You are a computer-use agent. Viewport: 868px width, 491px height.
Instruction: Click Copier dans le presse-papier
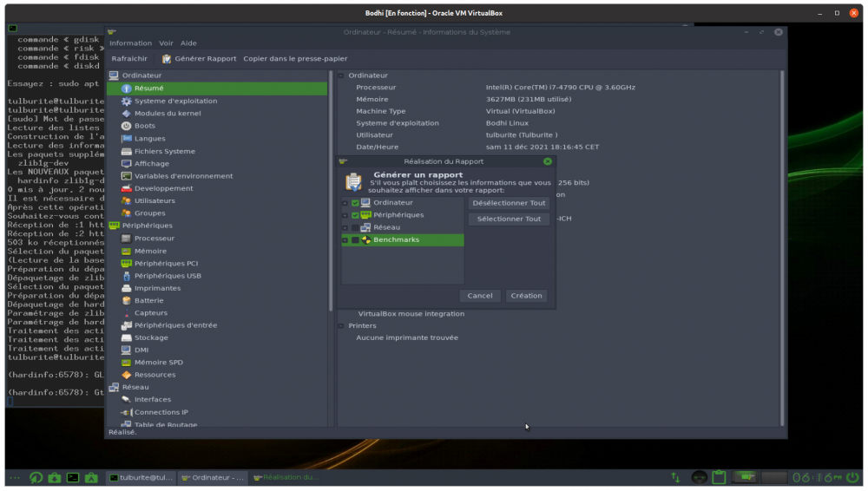[296, 59]
